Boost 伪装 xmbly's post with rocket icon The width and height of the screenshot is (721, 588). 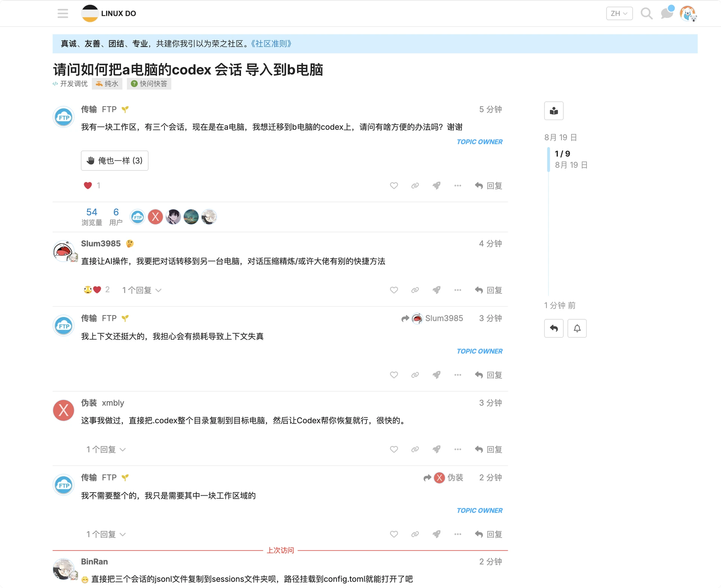(436, 450)
